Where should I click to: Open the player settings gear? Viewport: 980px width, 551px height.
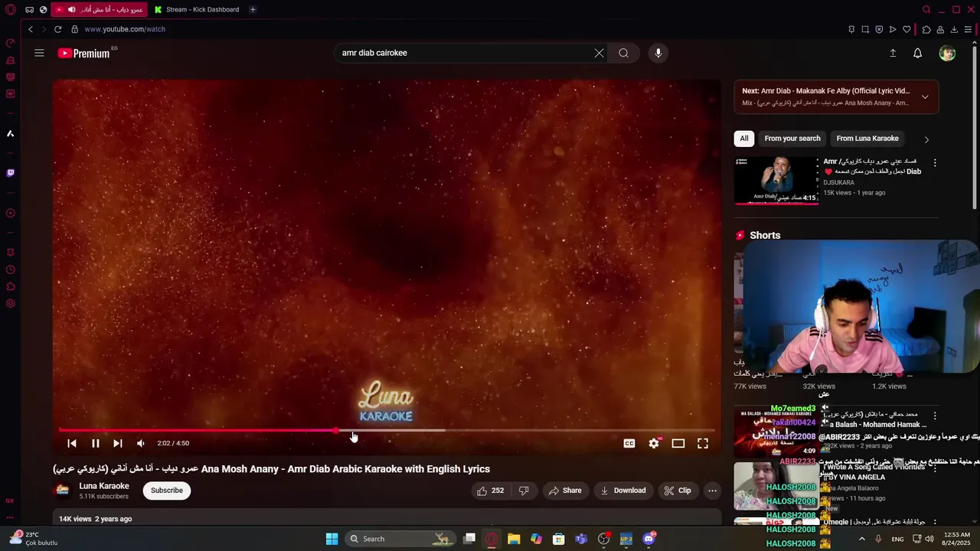[x=654, y=443]
